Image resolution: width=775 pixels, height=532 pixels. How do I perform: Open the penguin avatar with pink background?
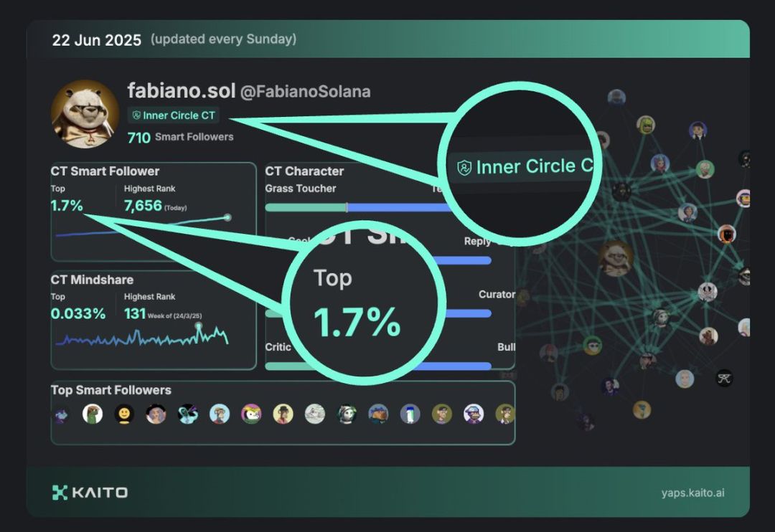coord(251,414)
